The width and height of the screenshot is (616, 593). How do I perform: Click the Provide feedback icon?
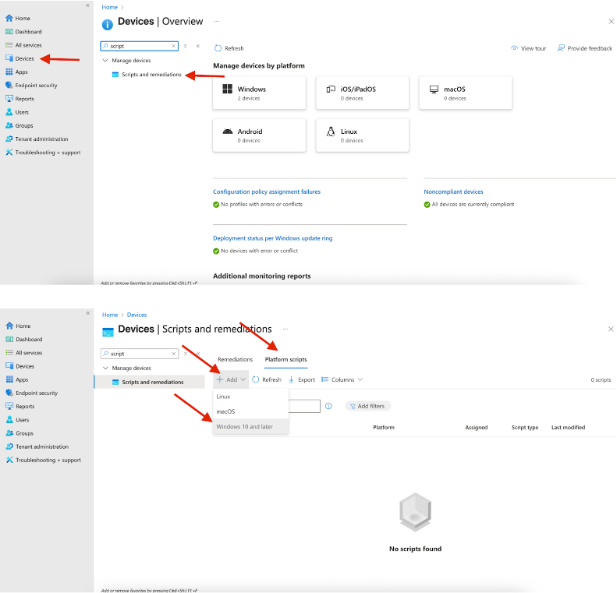561,48
